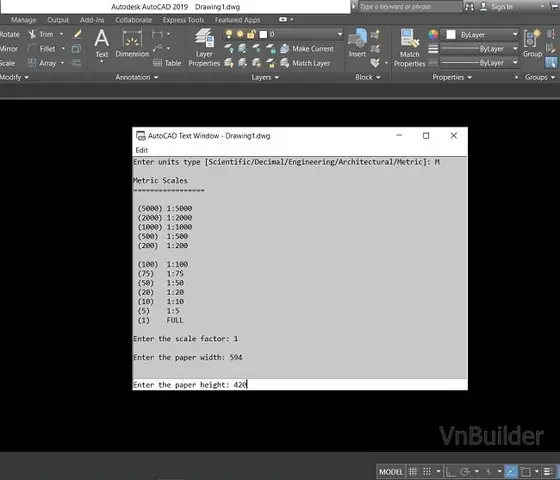The width and height of the screenshot is (560, 480).
Task: Open the Express Tools tab
Action: click(x=183, y=20)
